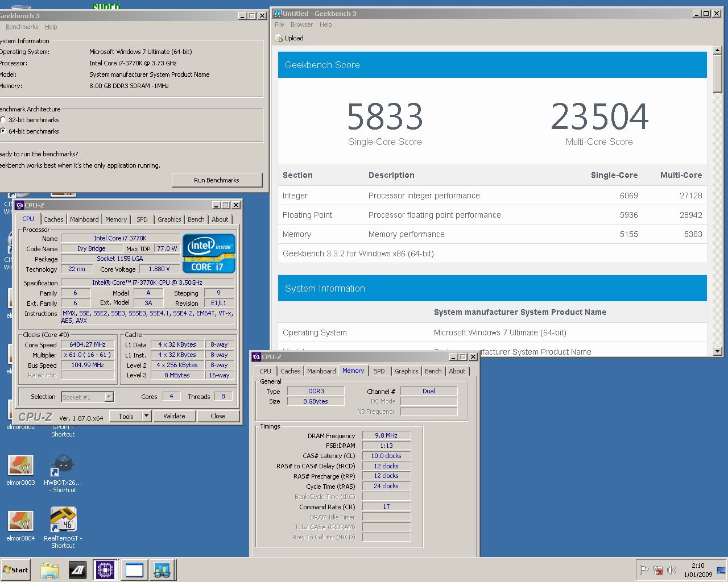Screen dimensions: 728x582
Task: Click the CAS# Latency value 10.0 clocks
Action: 386,456
